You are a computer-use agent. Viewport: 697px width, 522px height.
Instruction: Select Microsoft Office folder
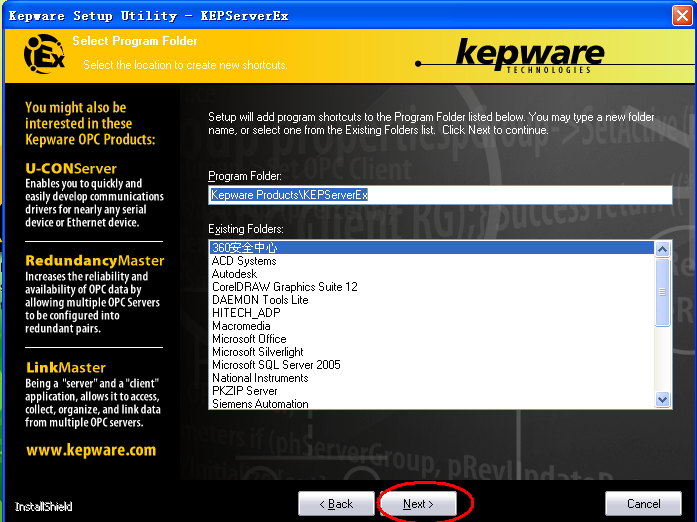(x=249, y=339)
